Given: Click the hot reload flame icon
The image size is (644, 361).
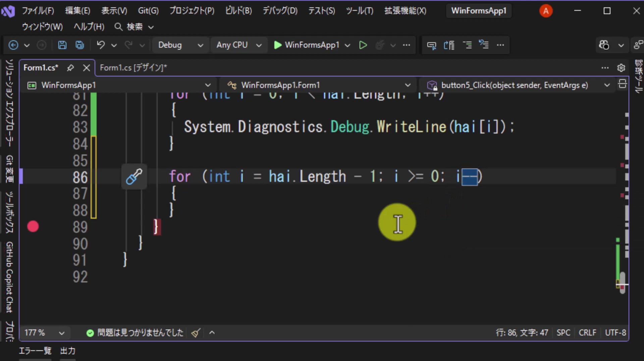Looking at the screenshot, I should coord(380,45).
